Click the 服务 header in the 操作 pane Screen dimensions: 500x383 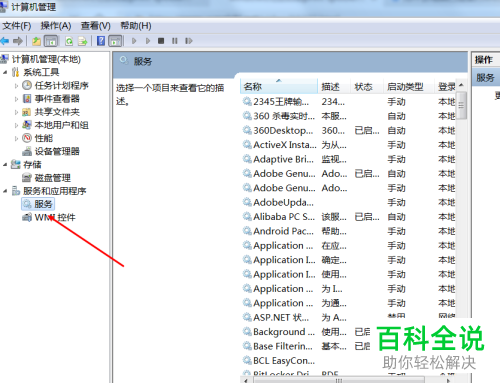pos(486,78)
